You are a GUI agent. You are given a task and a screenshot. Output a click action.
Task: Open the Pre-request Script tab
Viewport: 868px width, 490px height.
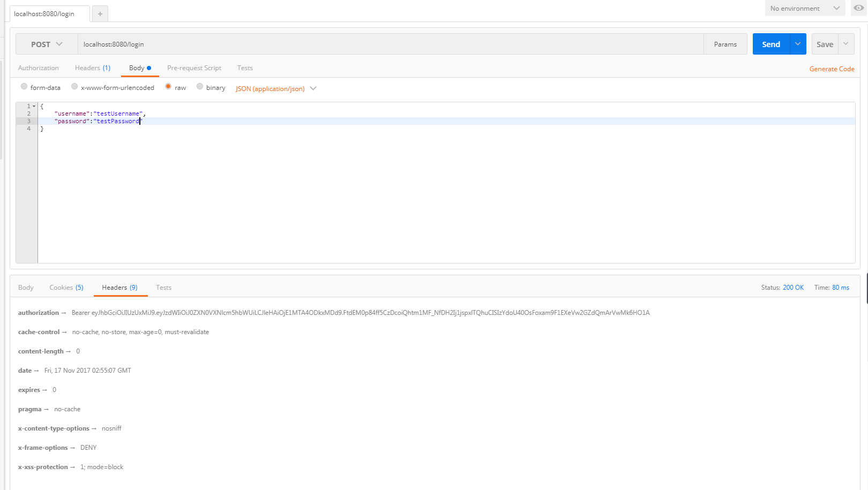click(x=194, y=68)
